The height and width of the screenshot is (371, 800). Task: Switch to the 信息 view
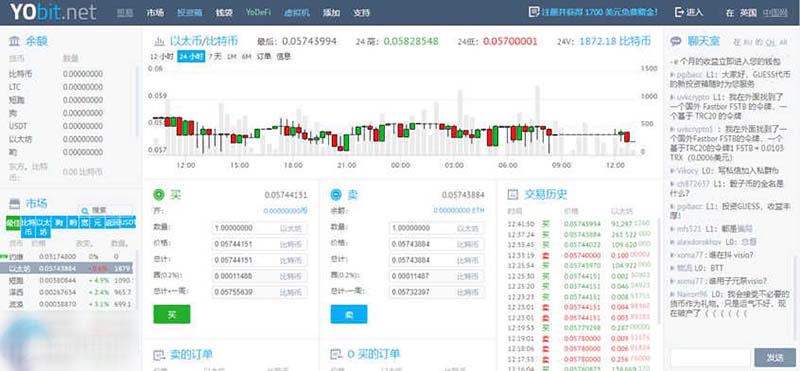(x=283, y=57)
